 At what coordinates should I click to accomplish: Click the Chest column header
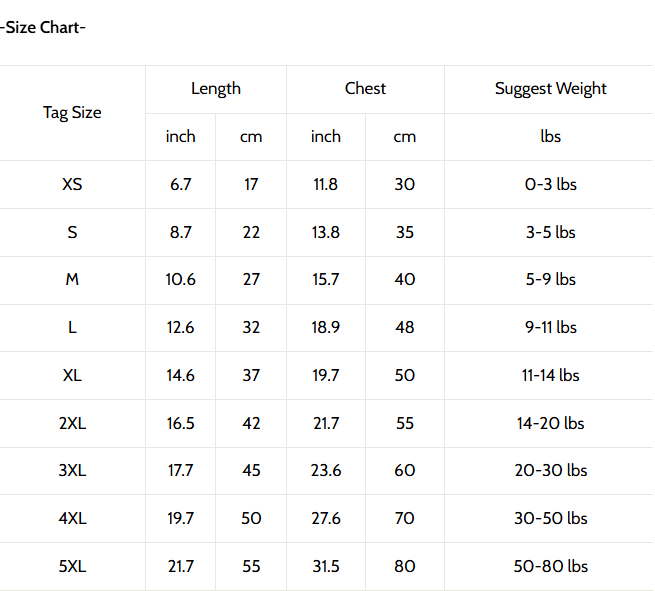pos(365,89)
